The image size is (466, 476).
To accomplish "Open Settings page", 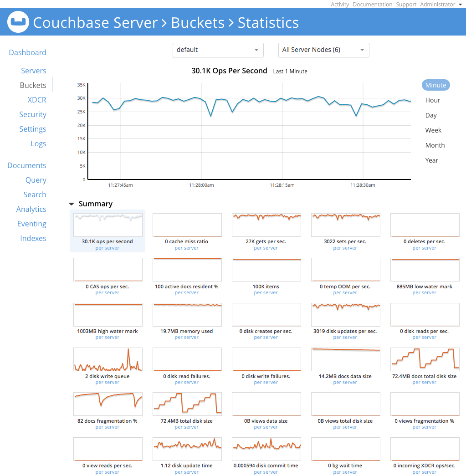I will pyautogui.click(x=32, y=129).
